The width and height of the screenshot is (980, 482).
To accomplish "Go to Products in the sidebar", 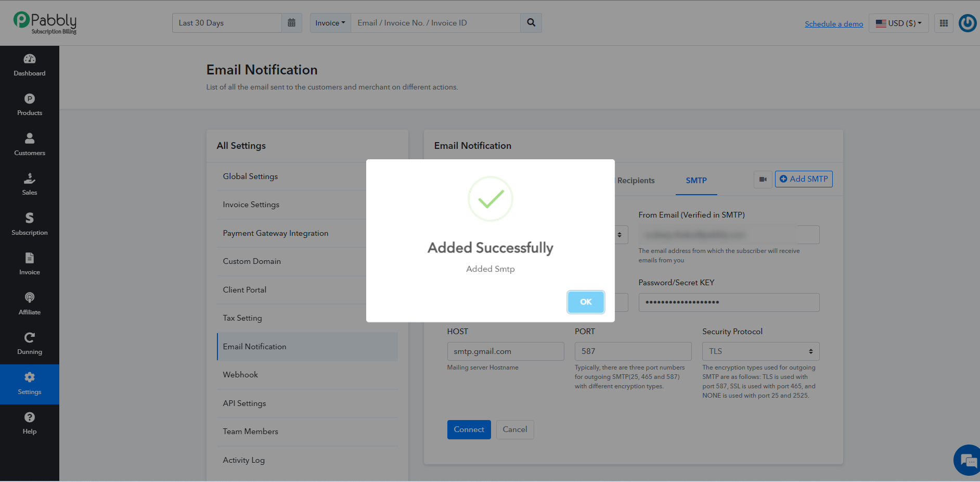I will 30,99.
